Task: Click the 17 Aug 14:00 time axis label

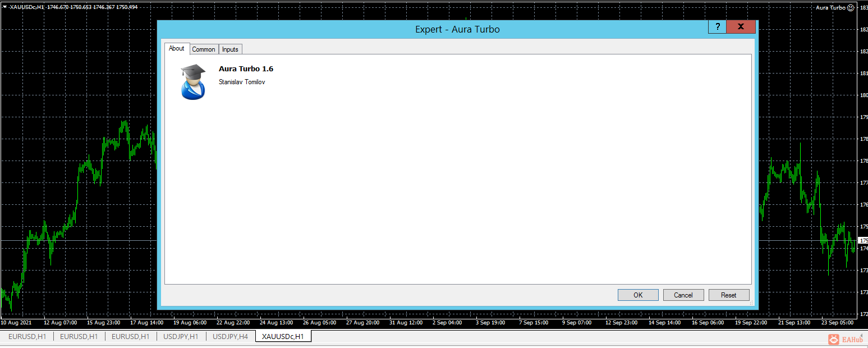Action: (x=146, y=323)
